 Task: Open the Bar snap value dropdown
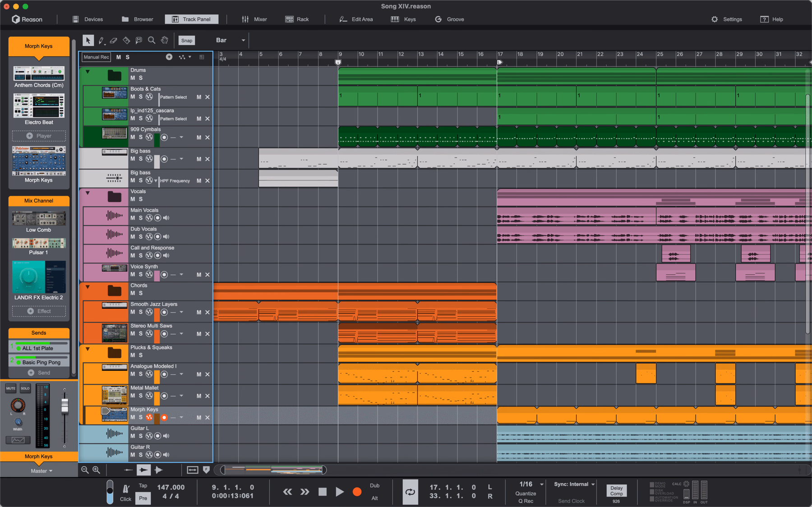point(231,40)
